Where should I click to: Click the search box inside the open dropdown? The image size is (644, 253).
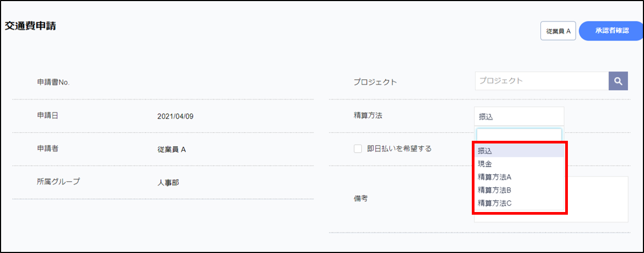pos(519,135)
